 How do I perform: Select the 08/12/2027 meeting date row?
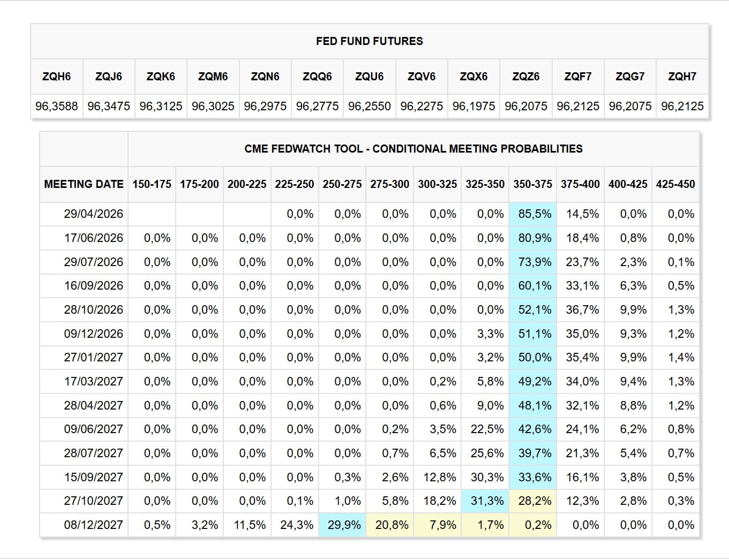click(93, 525)
